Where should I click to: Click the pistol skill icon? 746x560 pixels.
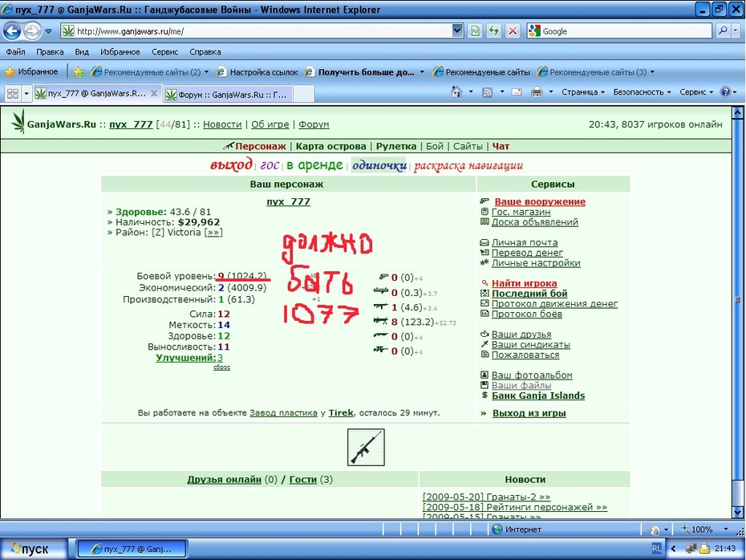coord(383,277)
